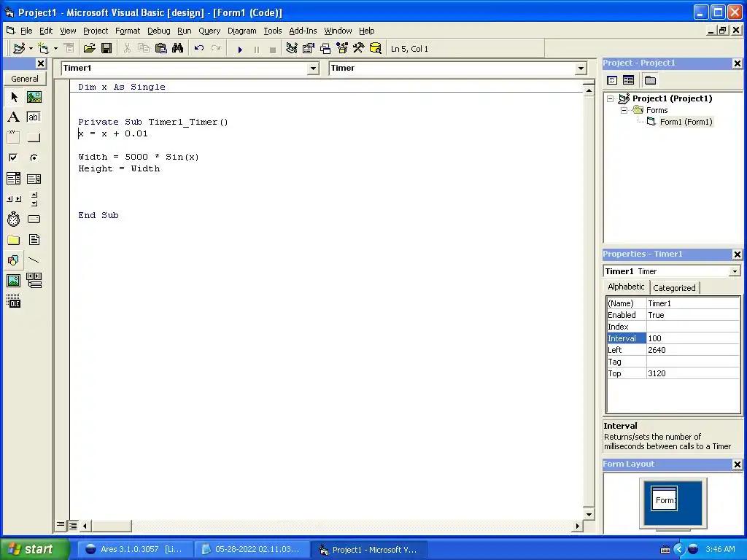Switch to the Categorized tab
Viewport: 747px width, 560px height.
click(x=674, y=288)
